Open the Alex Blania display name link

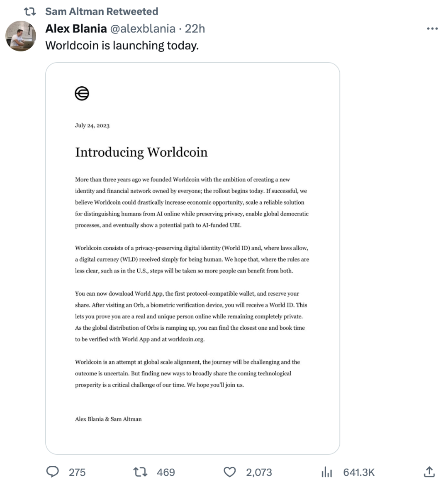[76, 29]
